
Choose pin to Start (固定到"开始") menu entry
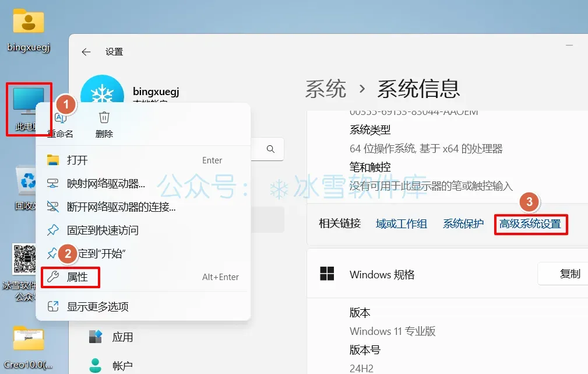click(143, 253)
